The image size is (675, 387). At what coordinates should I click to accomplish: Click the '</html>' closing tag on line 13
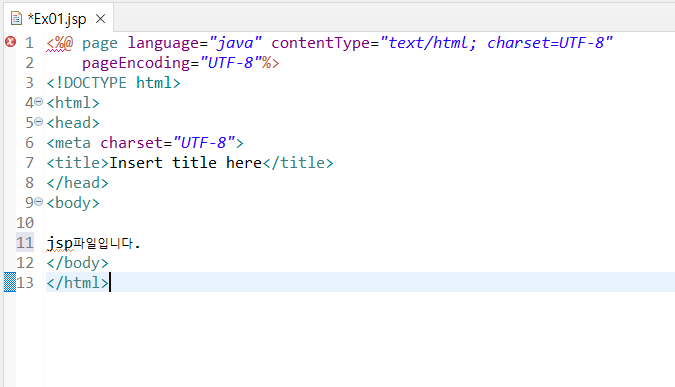click(x=77, y=283)
